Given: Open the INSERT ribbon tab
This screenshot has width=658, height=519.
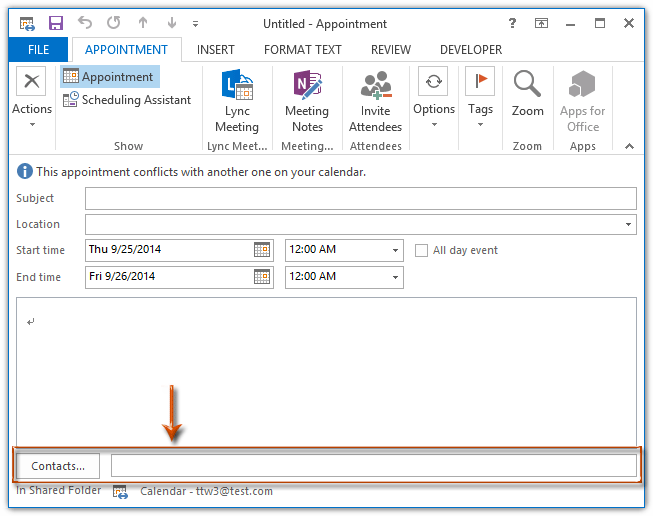Looking at the screenshot, I should point(216,49).
